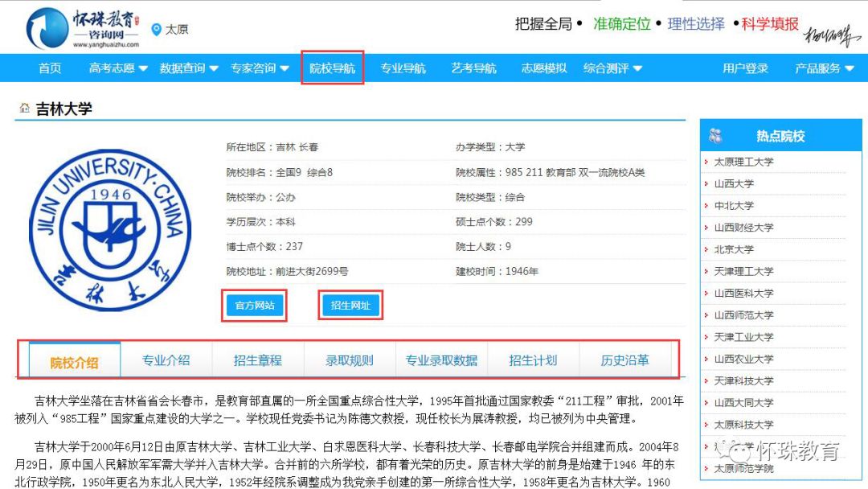868x489 pixels.
Task: Switch to the 院校介绍 tab
Action: click(x=74, y=361)
